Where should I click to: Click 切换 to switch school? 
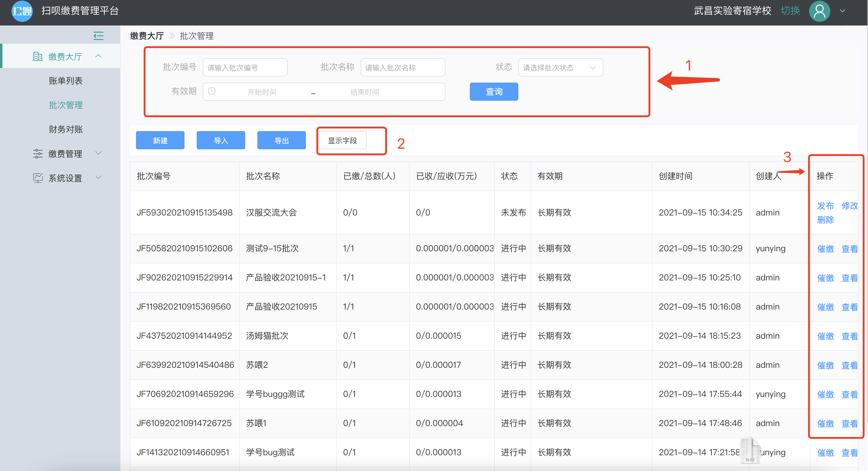790,11
